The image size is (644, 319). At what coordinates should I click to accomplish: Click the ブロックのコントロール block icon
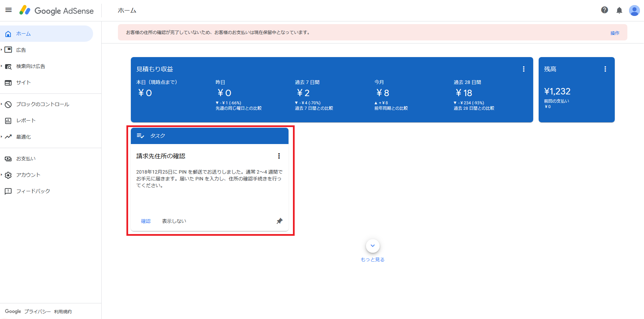[8, 104]
